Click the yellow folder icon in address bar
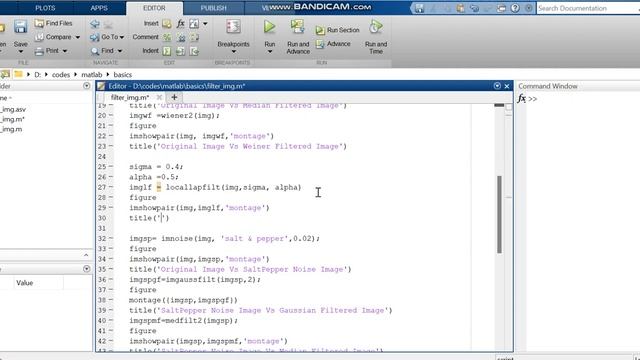 (18, 74)
